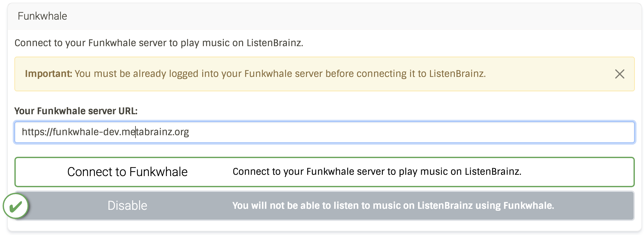Click the 'You will not be able to listen' text

click(393, 206)
